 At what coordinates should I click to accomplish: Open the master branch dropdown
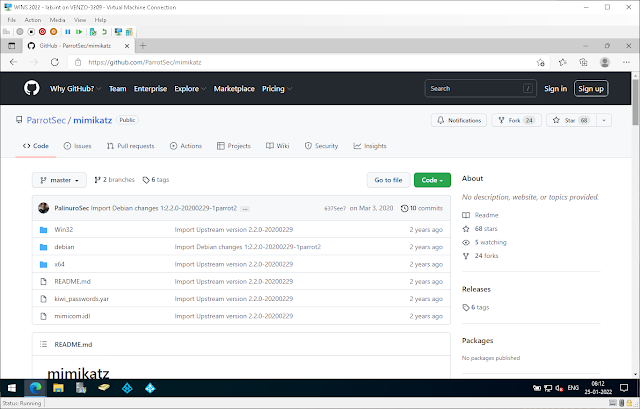59,180
